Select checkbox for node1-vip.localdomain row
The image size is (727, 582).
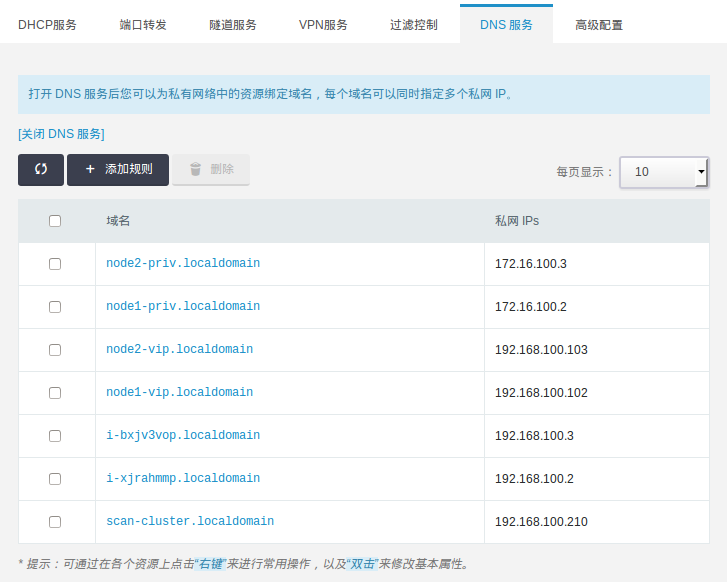pyautogui.click(x=55, y=393)
